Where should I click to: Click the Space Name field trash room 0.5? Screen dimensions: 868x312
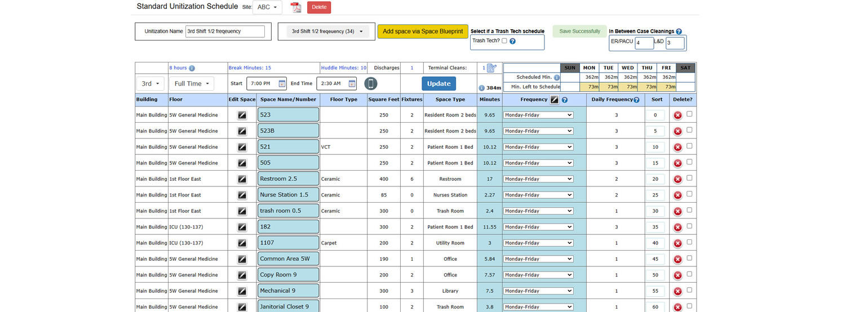pos(288,211)
